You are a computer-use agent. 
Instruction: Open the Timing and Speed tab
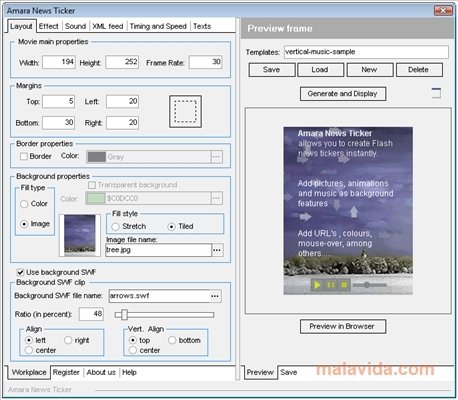(158, 26)
